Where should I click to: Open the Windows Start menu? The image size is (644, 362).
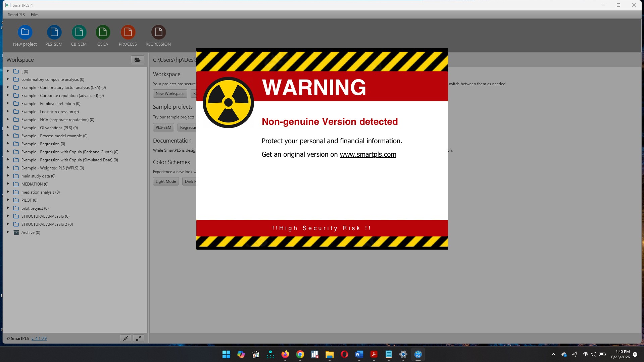(x=226, y=354)
